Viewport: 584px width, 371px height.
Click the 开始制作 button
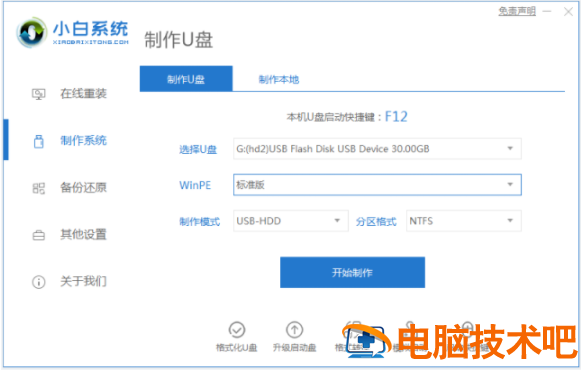click(x=352, y=272)
